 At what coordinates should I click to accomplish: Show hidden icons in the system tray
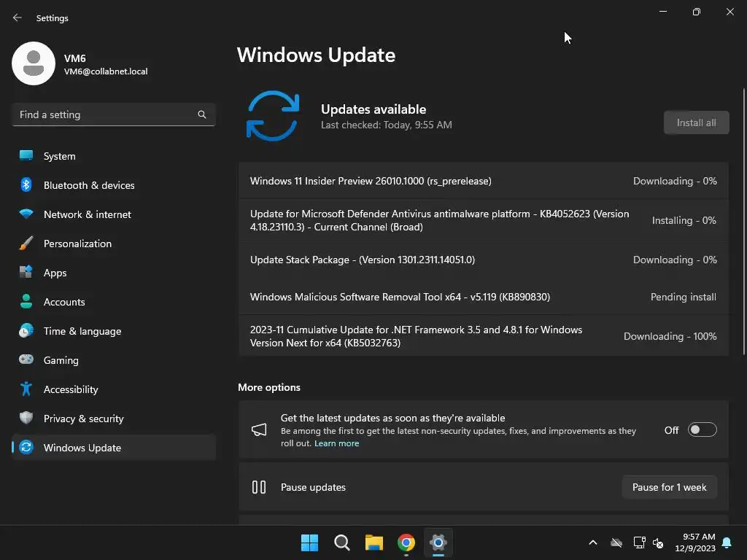593,542
